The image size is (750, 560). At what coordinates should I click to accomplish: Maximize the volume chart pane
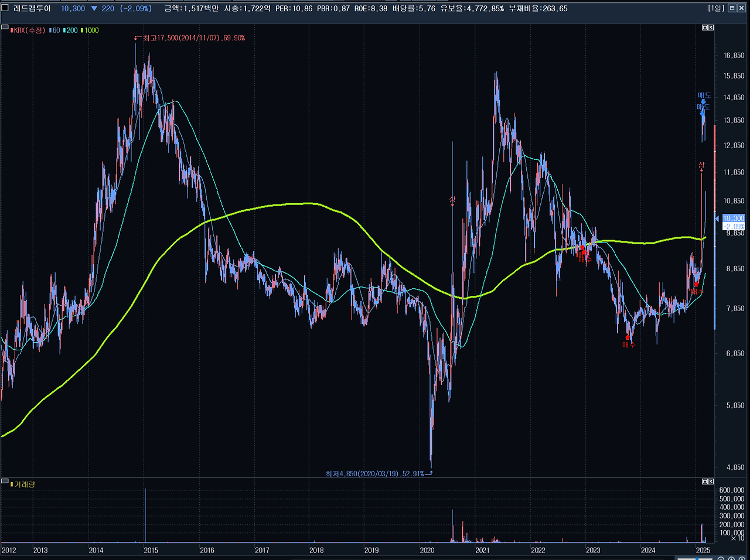pyautogui.click(x=705, y=482)
